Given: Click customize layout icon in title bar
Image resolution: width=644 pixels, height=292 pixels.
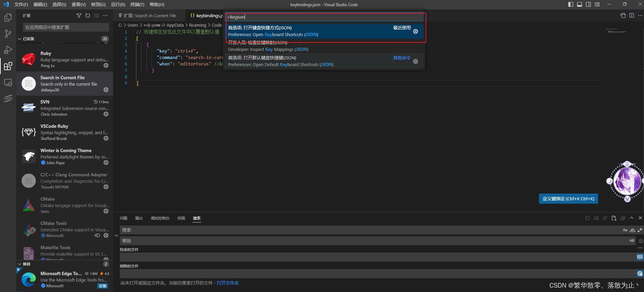Looking at the screenshot, I should coord(597,4).
